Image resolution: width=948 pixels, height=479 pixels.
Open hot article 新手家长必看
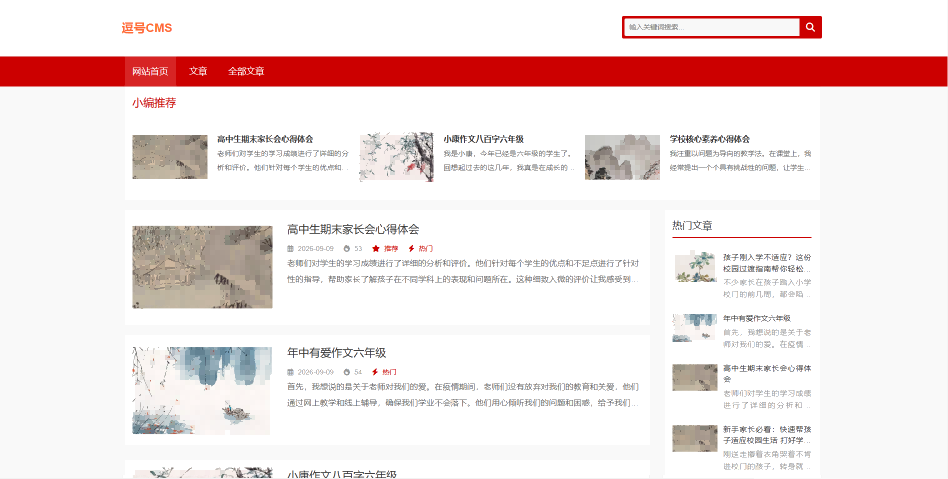pos(767,434)
